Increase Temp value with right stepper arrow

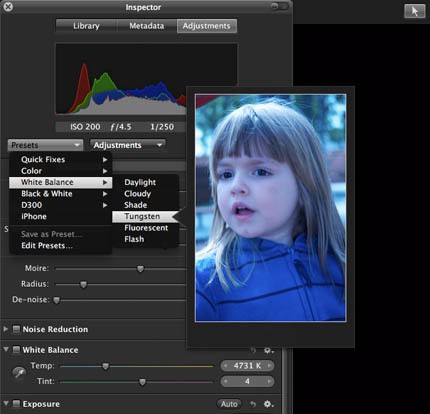point(269,366)
